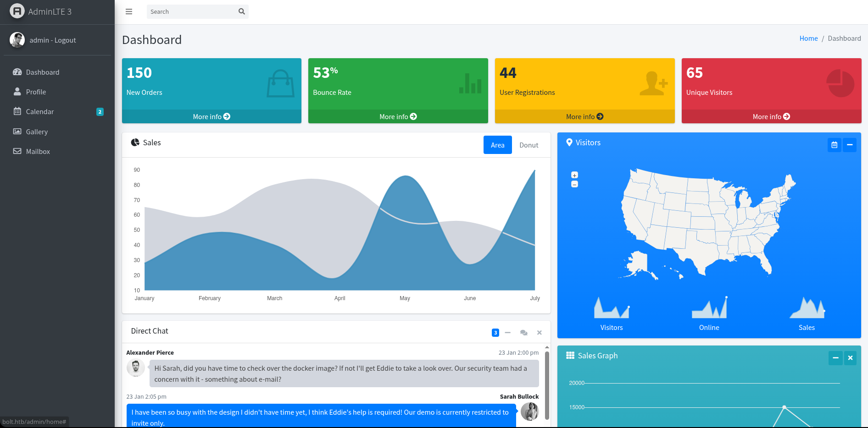Open Profile in the sidebar
868x428 pixels.
pyautogui.click(x=57, y=92)
